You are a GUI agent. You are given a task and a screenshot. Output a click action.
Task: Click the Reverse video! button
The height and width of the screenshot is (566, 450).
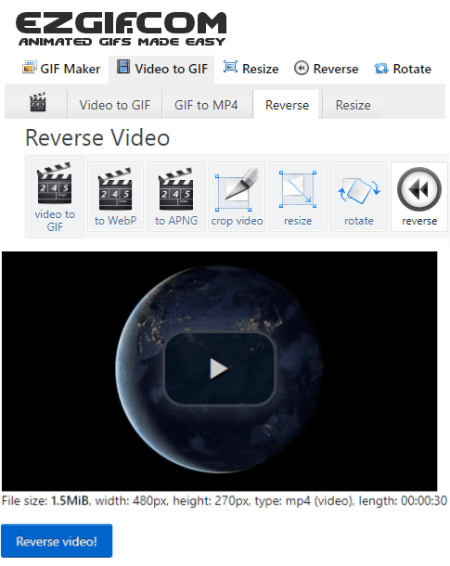pos(57,541)
